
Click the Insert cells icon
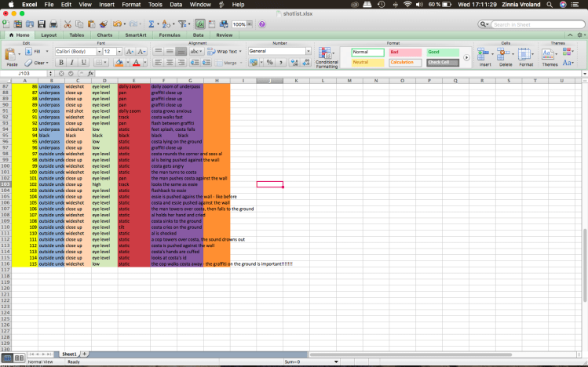tap(485, 56)
